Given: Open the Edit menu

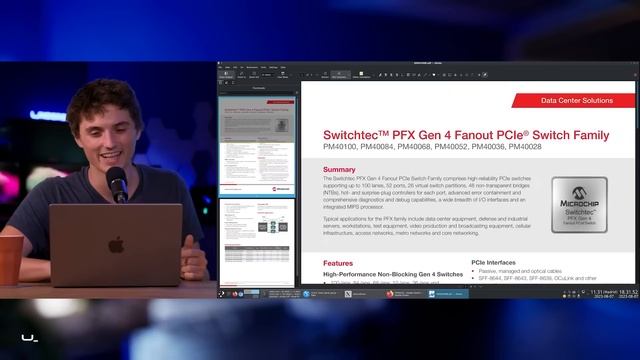Looking at the screenshot, I should tap(227, 67).
